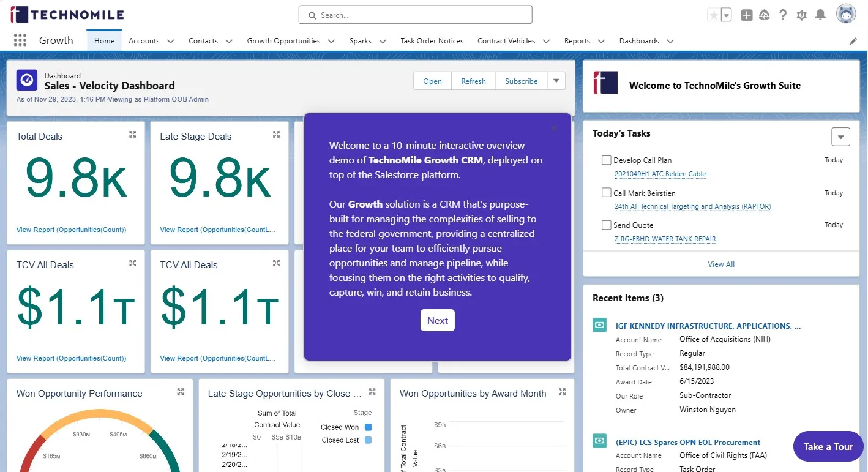Click the global actions plus icon

pyautogui.click(x=746, y=15)
